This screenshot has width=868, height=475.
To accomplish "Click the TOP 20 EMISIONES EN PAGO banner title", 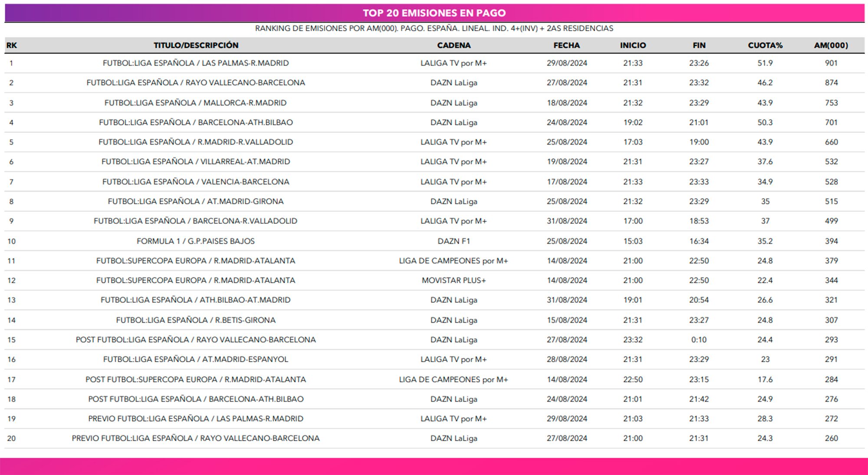I will click(x=434, y=13).
